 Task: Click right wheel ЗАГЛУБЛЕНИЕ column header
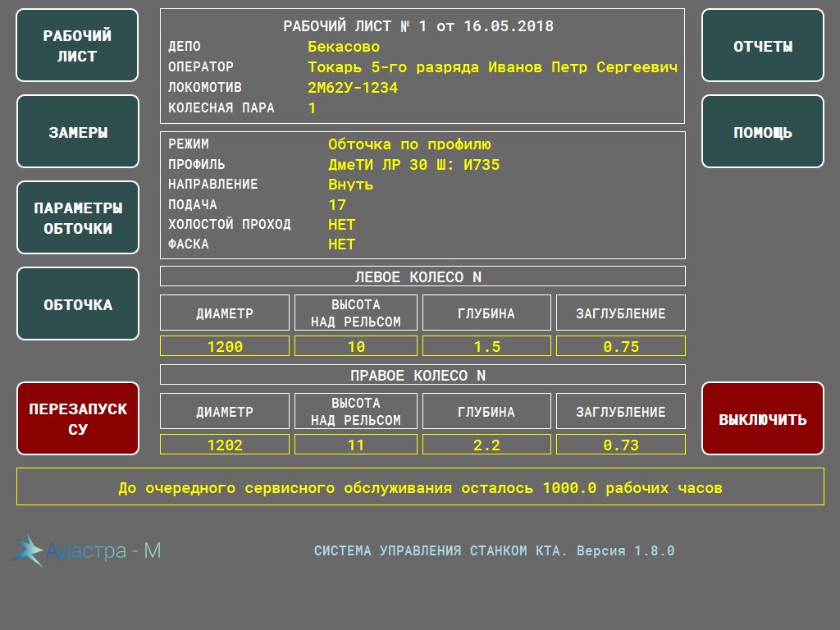pos(621,412)
